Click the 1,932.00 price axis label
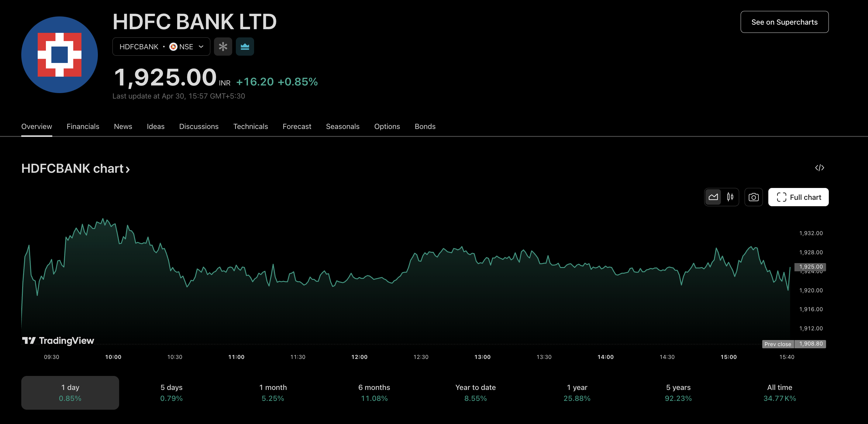The image size is (868, 424). pos(811,233)
